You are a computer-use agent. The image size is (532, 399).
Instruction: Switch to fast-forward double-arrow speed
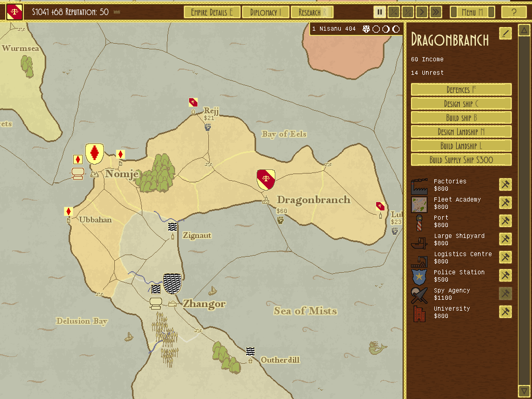click(x=436, y=12)
